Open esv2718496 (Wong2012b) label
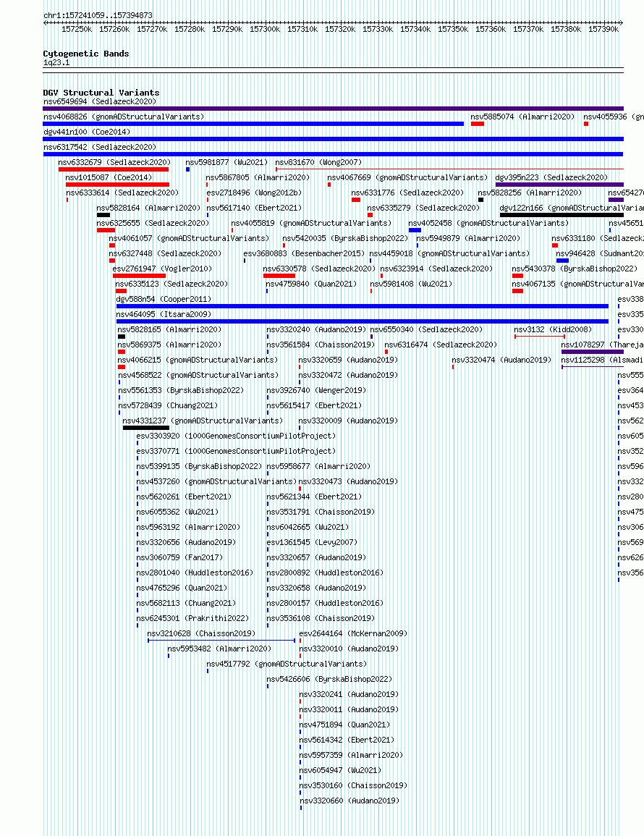 254,193
